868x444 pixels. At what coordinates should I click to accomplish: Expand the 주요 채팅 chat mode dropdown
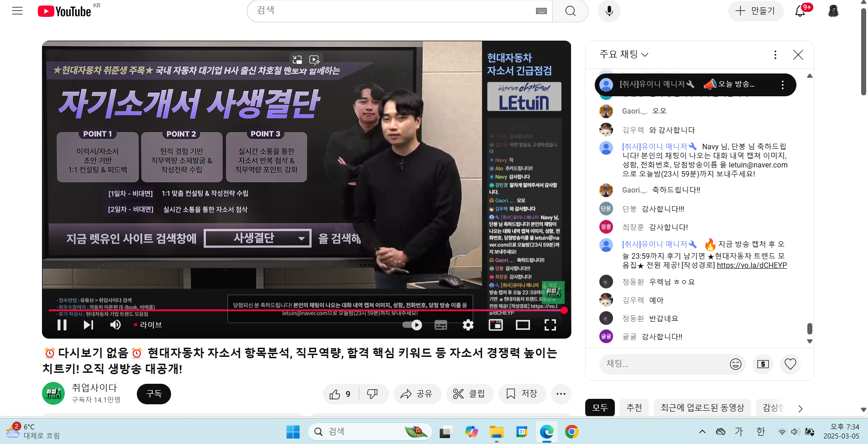pos(624,54)
